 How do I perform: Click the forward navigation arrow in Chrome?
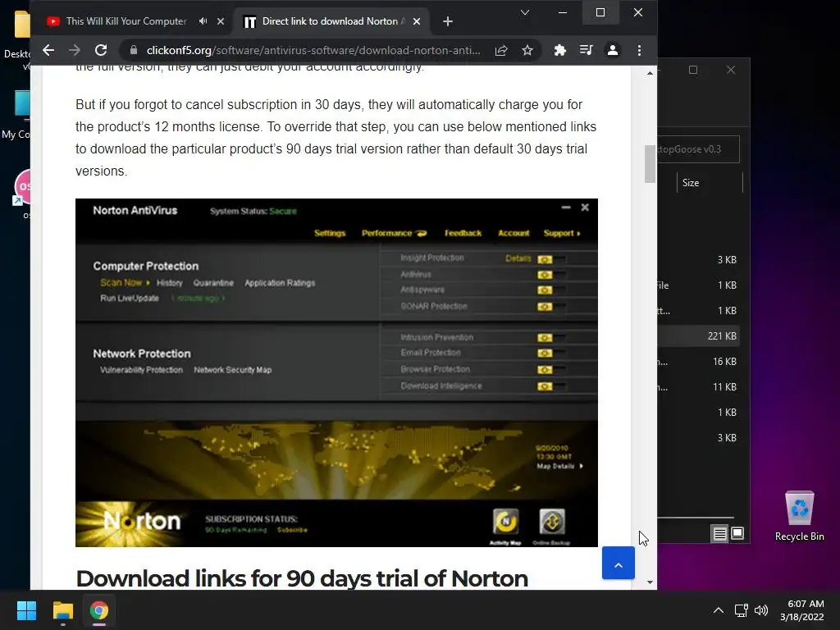(75, 50)
